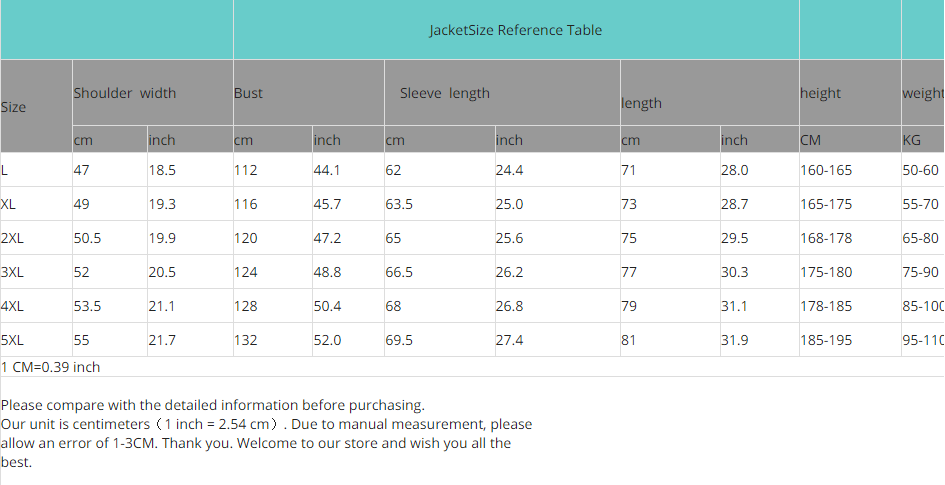Click the 65-80 weight range cell

coord(920,238)
